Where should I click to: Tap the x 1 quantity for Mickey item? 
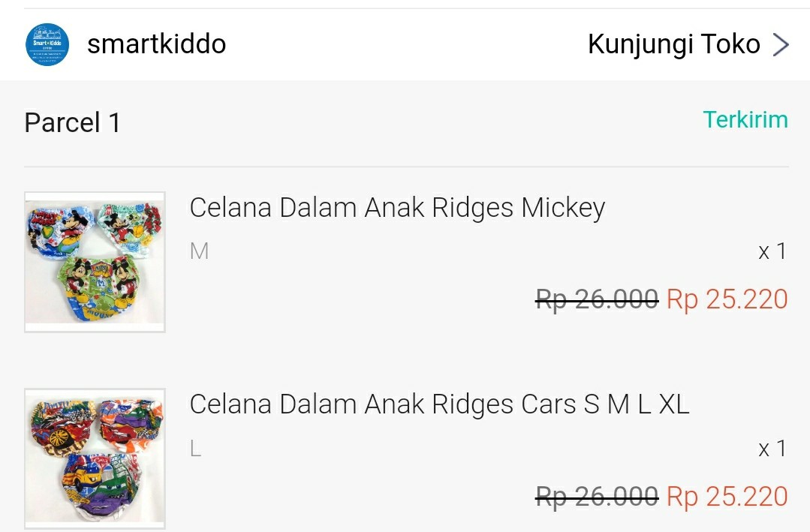[772, 251]
